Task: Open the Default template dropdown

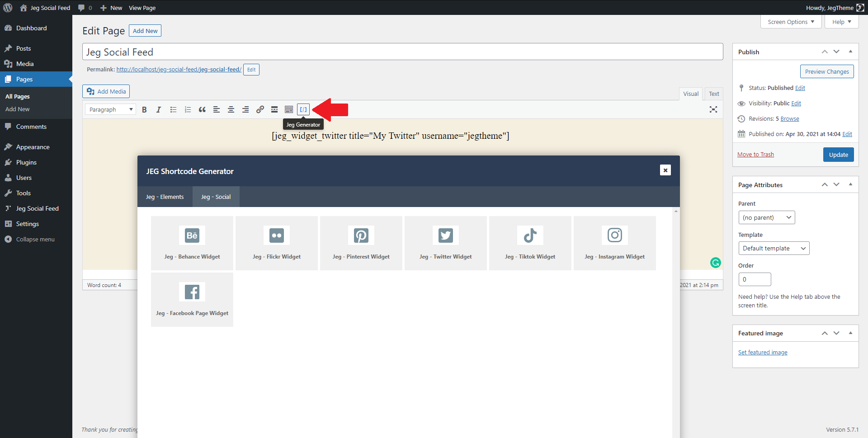Action: (774, 248)
